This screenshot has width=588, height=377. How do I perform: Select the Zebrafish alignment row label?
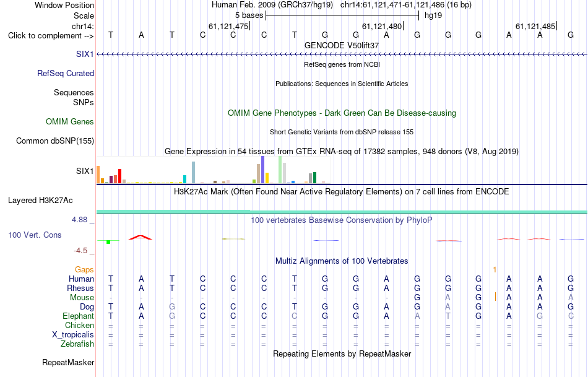tap(77, 344)
